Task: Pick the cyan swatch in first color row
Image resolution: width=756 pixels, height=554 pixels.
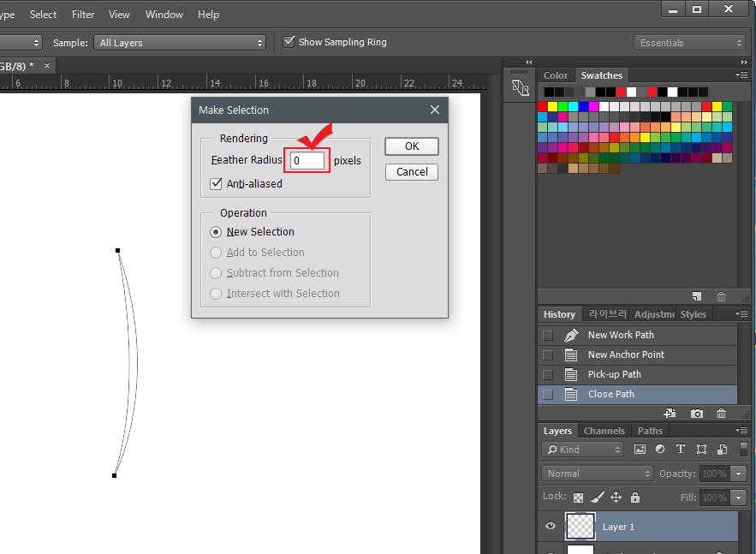Action: pos(573,106)
